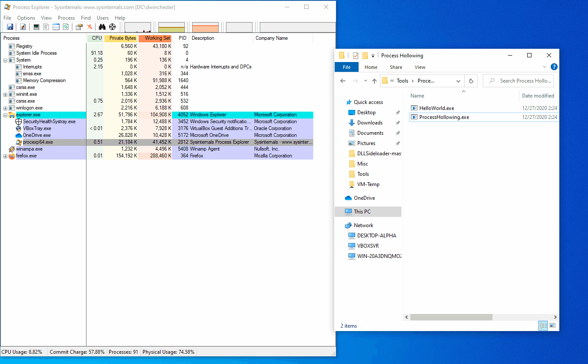
Task: Click the VBoxTray.exe cube icon
Action: pyautogui.click(x=18, y=128)
